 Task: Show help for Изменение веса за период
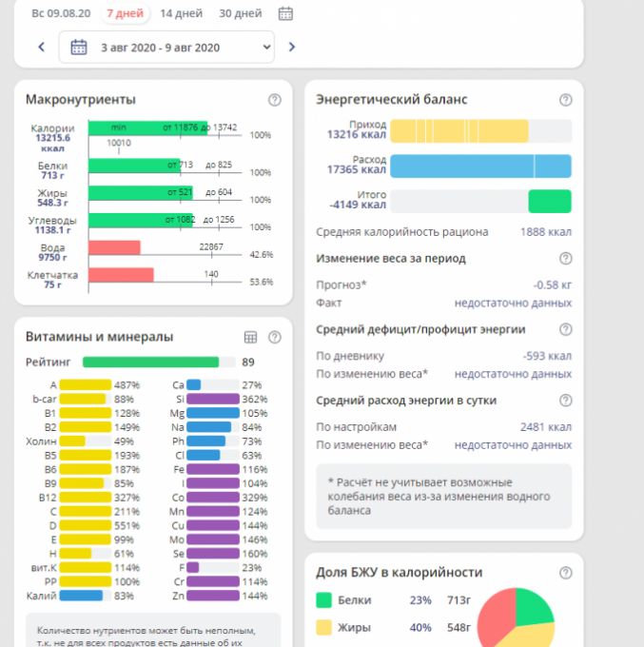tap(566, 259)
